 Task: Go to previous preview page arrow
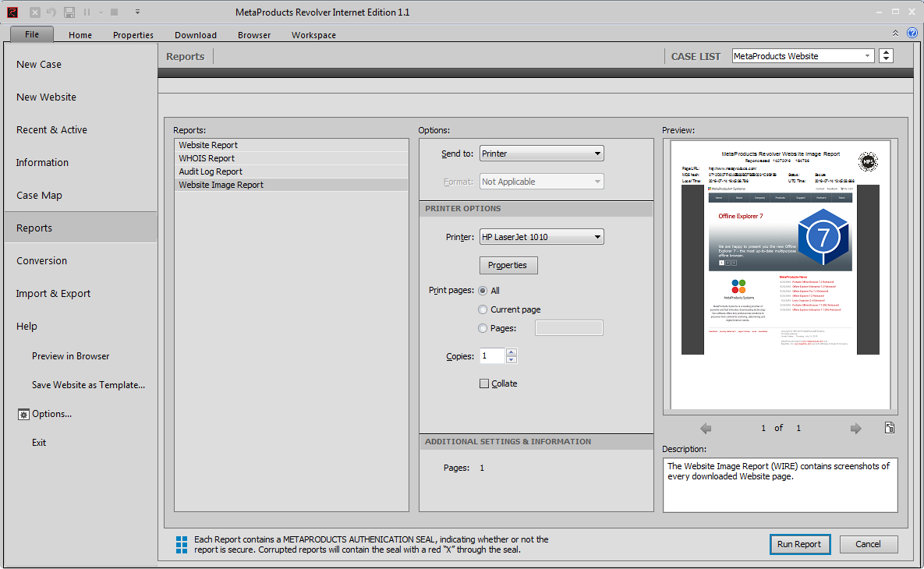coord(706,428)
